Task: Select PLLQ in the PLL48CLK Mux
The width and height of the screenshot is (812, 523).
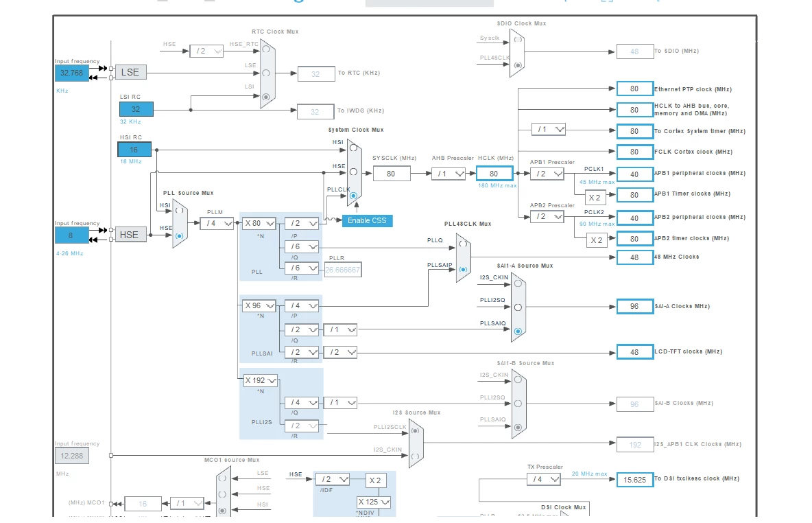Action: coord(463,244)
